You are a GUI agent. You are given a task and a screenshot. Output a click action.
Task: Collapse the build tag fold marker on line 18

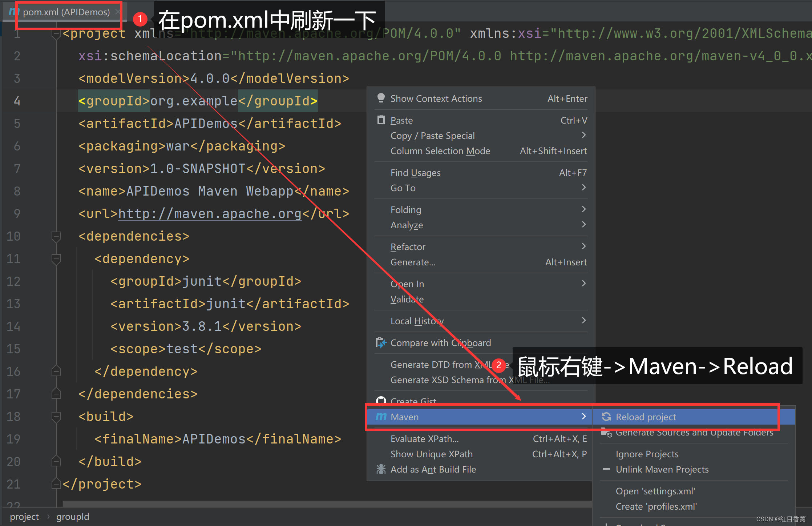56,417
